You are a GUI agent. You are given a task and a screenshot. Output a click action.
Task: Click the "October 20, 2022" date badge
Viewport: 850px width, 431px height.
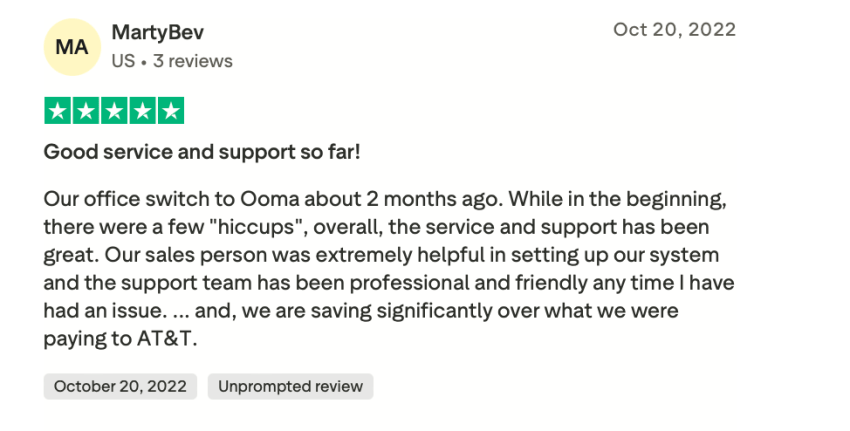point(120,387)
